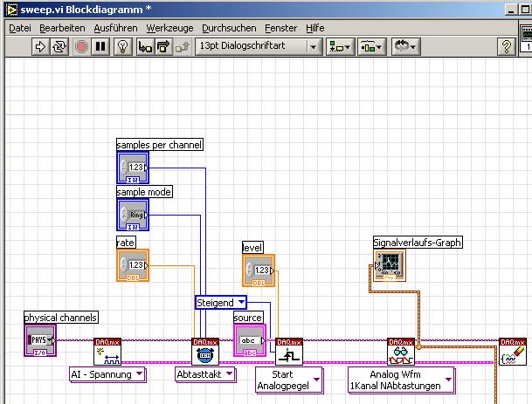Screen dimensions: 532x404
Task: Click the context help question mark button
Action: click(x=506, y=46)
